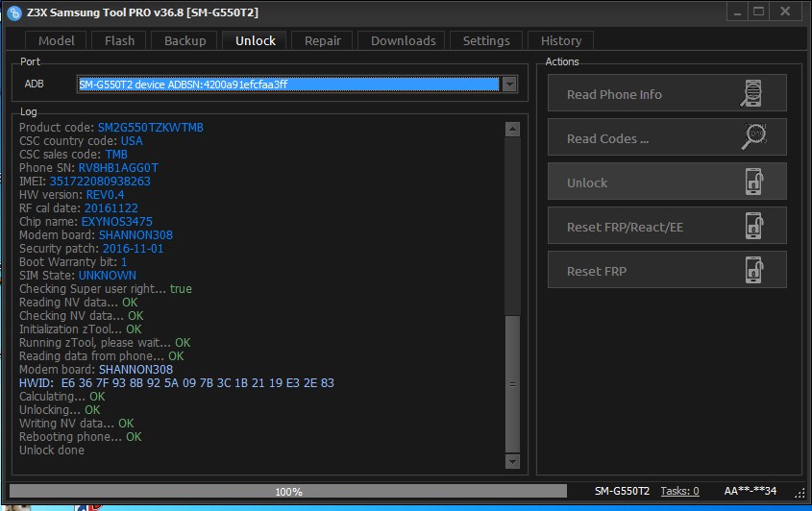Switch to the Settings tab
This screenshot has height=511, width=812.
tap(485, 40)
